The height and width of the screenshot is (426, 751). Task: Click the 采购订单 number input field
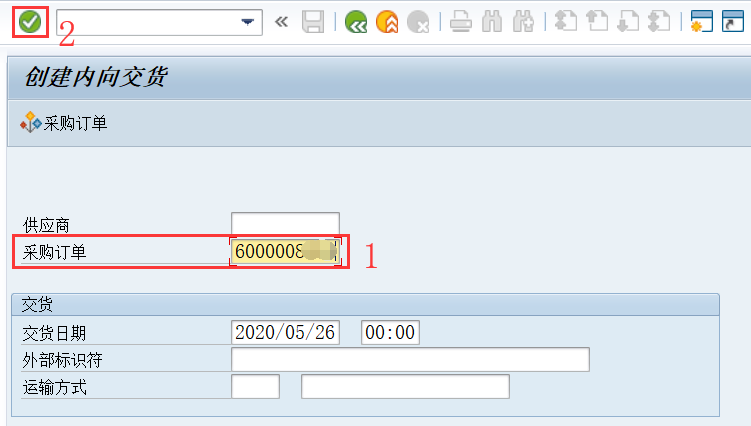[285, 252]
